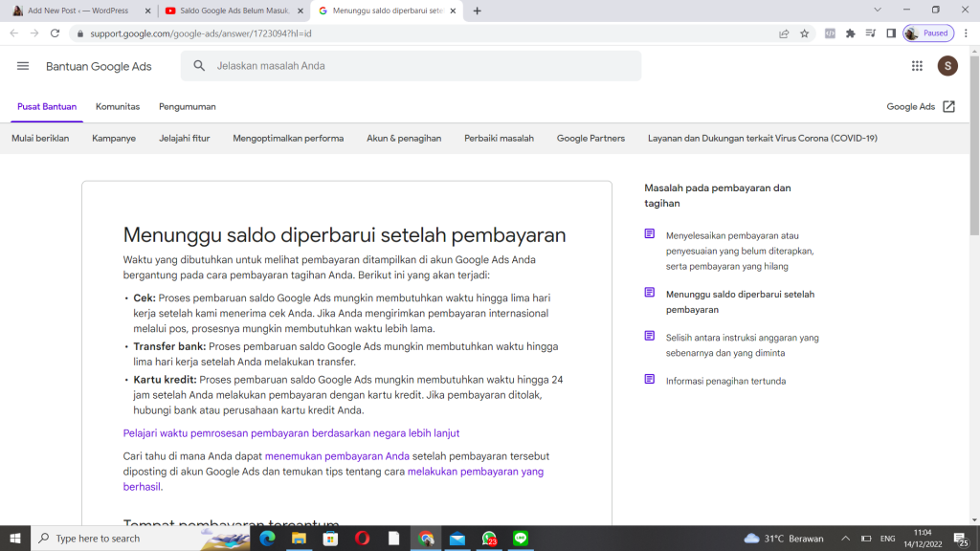
Task: Open the Google apps grid
Action: pyautogui.click(x=917, y=66)
